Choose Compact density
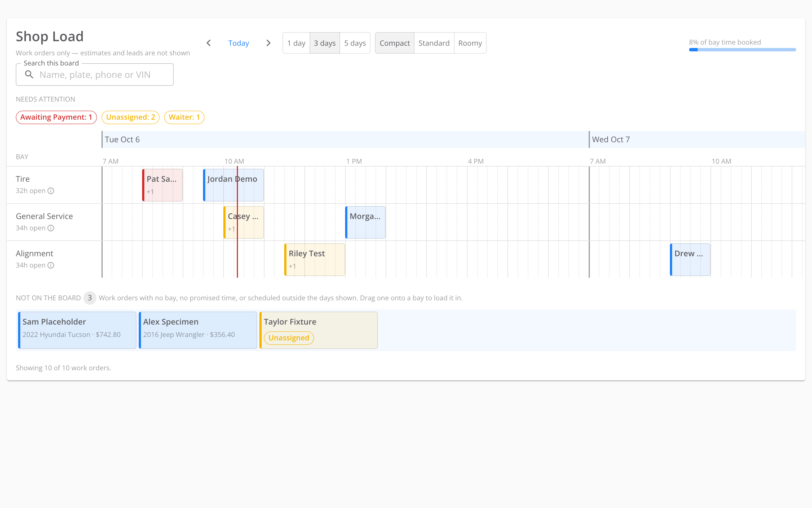The height and width of the screenshot is (508, 812). tap(395, 43)
